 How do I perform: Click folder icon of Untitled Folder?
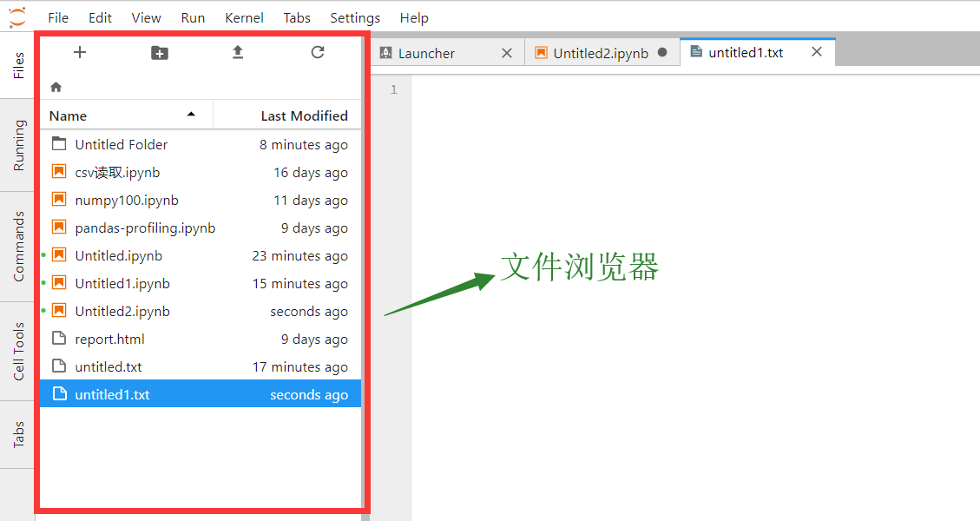point(59,144)
